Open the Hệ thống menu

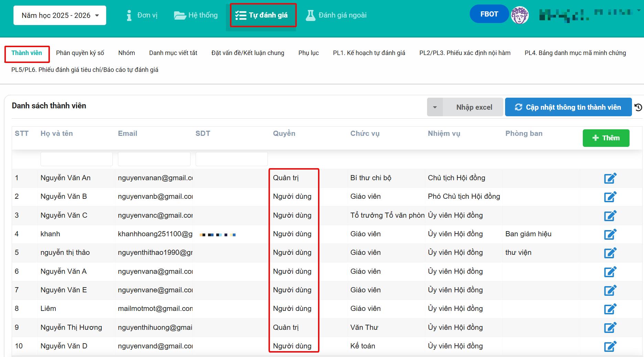(196, 15)
